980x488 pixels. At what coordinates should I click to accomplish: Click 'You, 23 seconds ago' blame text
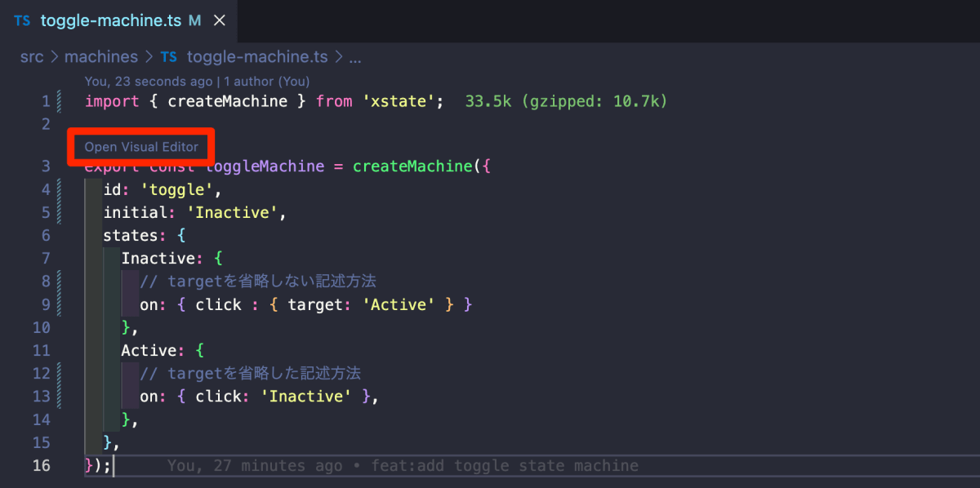(x=148, y=82)
